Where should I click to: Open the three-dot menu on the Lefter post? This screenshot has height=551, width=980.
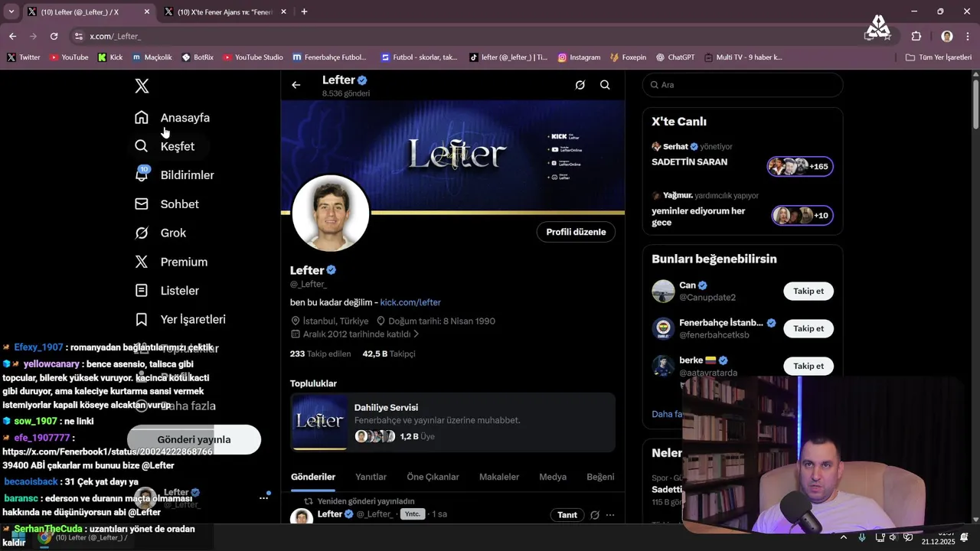tap(610, 515)
